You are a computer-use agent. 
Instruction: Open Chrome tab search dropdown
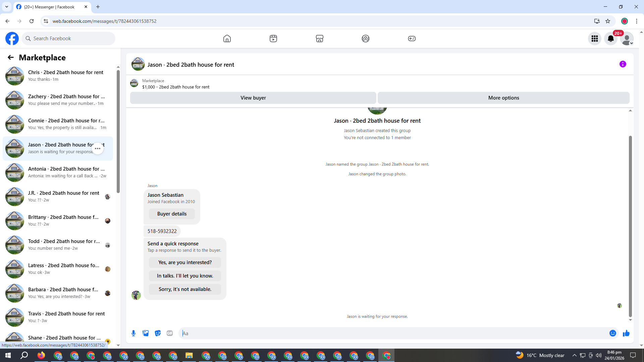pyautogui.click(x=6, y=7)
